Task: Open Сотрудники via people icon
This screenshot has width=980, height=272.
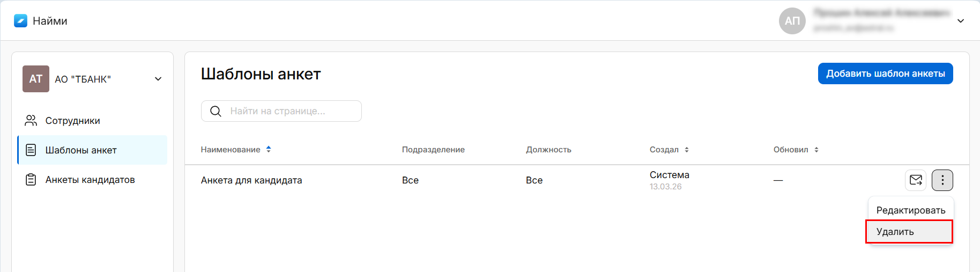Action: (x=31, y=121)
